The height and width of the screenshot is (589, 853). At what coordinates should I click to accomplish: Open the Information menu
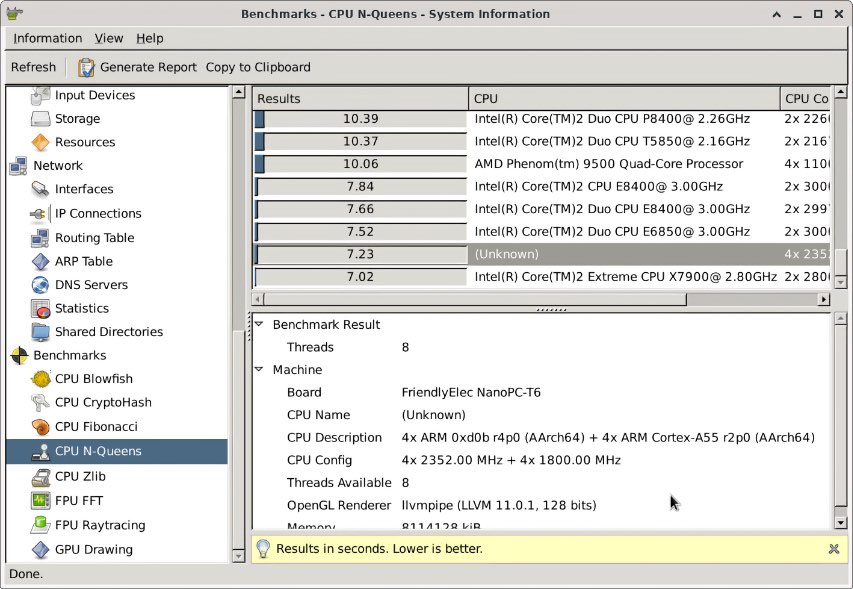pos(48,38)
